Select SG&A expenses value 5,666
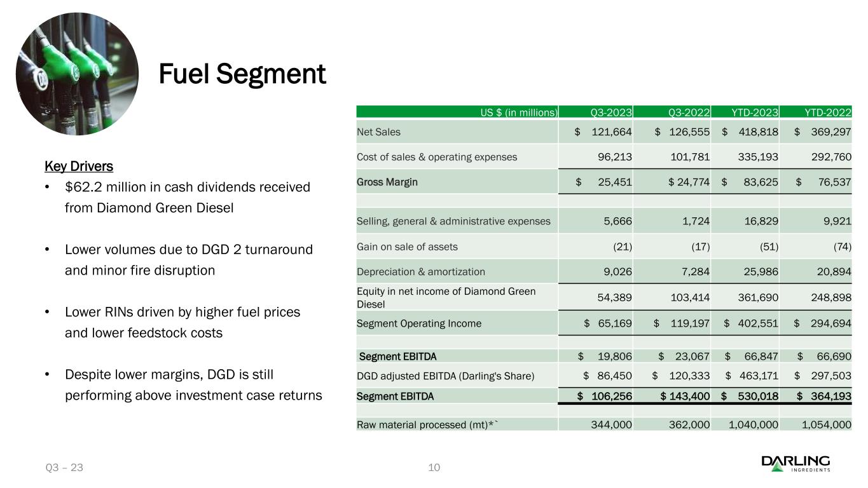Screen dimensions: 868x488 point(617,221)
